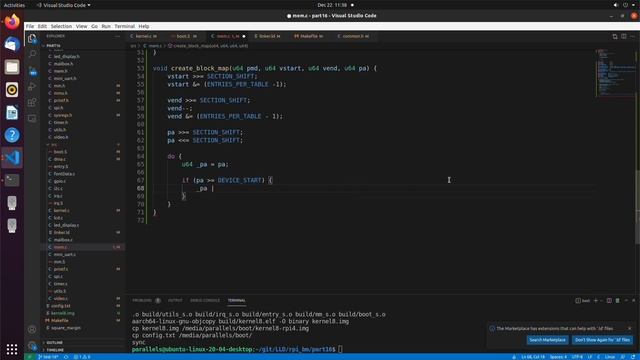The width and height of the screenshot is (640, 360).
Task: Open the Extensions view icon
Action: tap(32, 102)
